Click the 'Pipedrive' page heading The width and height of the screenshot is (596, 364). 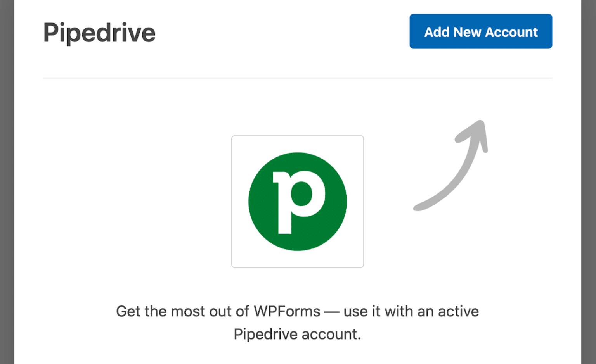pos(99,33)
